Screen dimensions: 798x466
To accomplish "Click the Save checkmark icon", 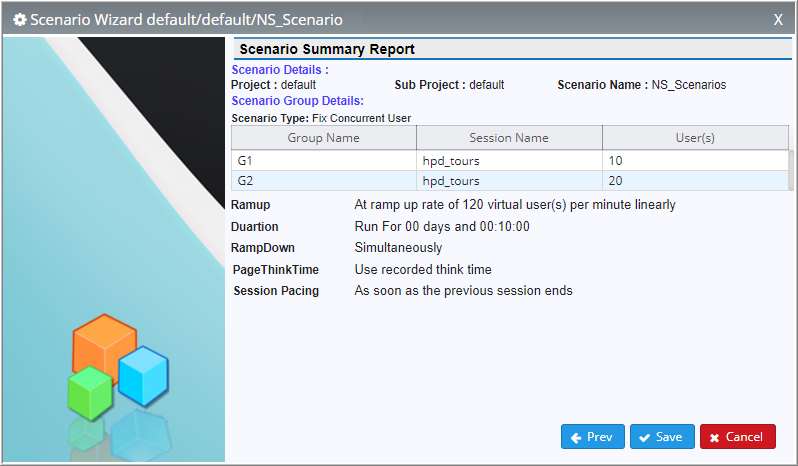I will 645,438.
